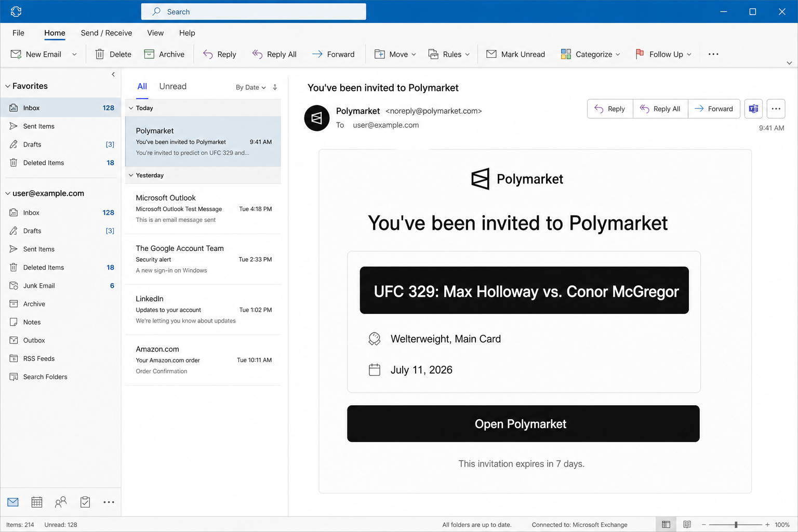The image size is (798, 532).
Task: Mark the message as Unread
Action: click(x=515, y=54)
